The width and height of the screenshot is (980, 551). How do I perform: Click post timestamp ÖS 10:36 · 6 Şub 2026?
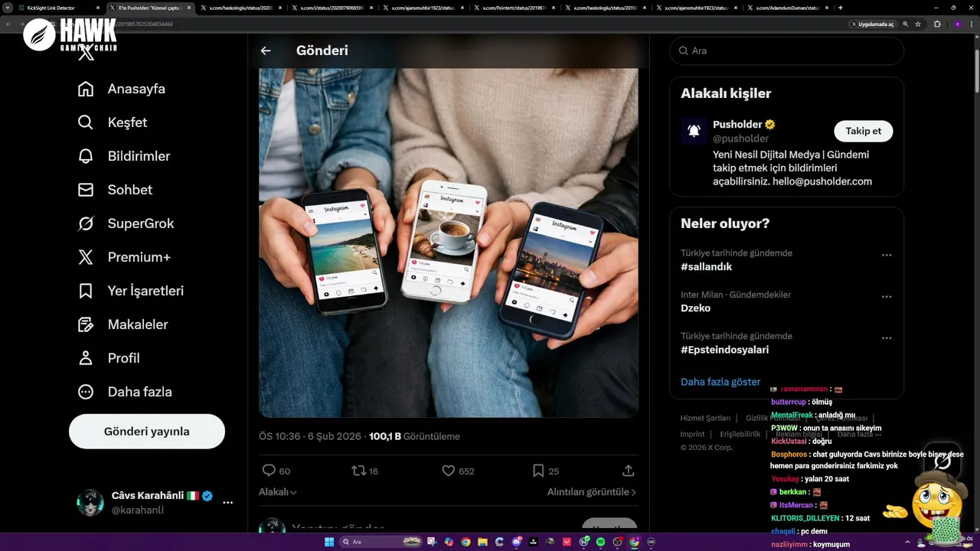[x=310, y=436]
